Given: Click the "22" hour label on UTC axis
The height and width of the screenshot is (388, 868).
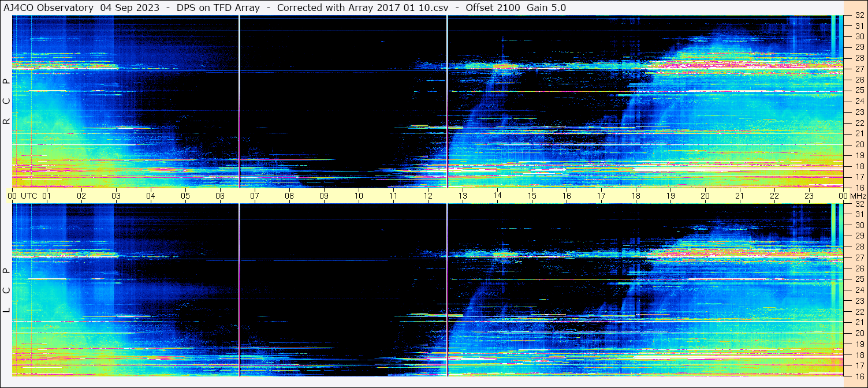Looking at the screenshot, I should coord(774,196).
